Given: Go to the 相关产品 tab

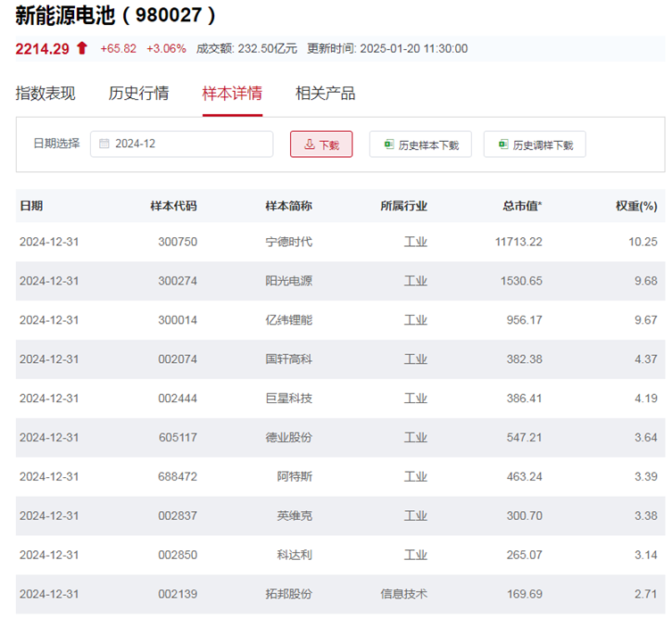Looking at the screenshot, I should click(325, 94).
